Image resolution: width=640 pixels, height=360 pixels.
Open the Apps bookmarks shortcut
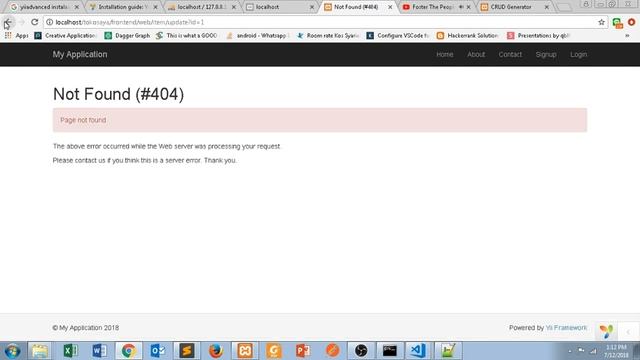pos(16,36)
